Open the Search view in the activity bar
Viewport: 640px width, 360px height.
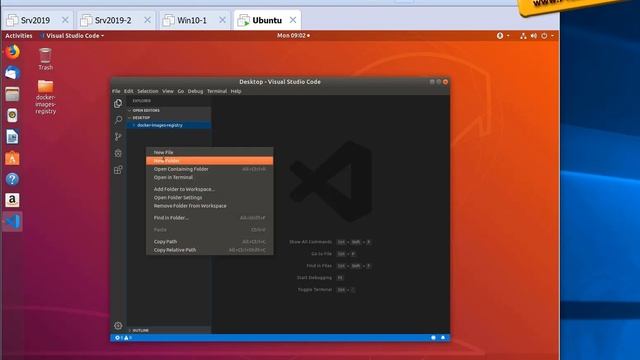click(118, 120)
